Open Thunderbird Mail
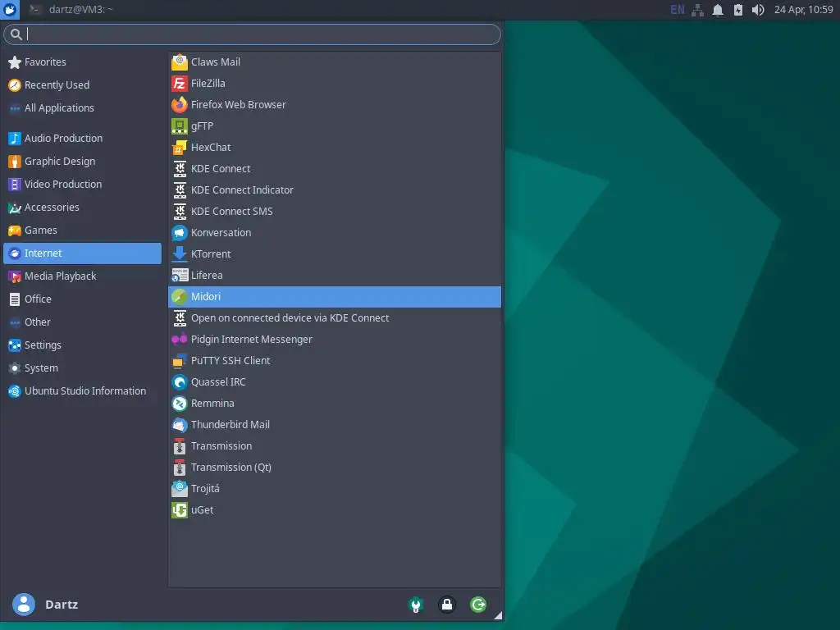This screenshot has width=840, height=630. pos(335,425)
